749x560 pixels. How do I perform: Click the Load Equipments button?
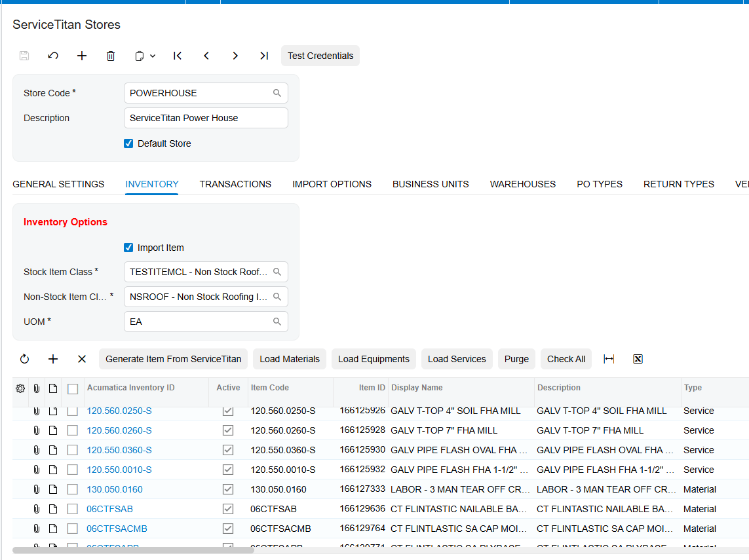point(374,359)
